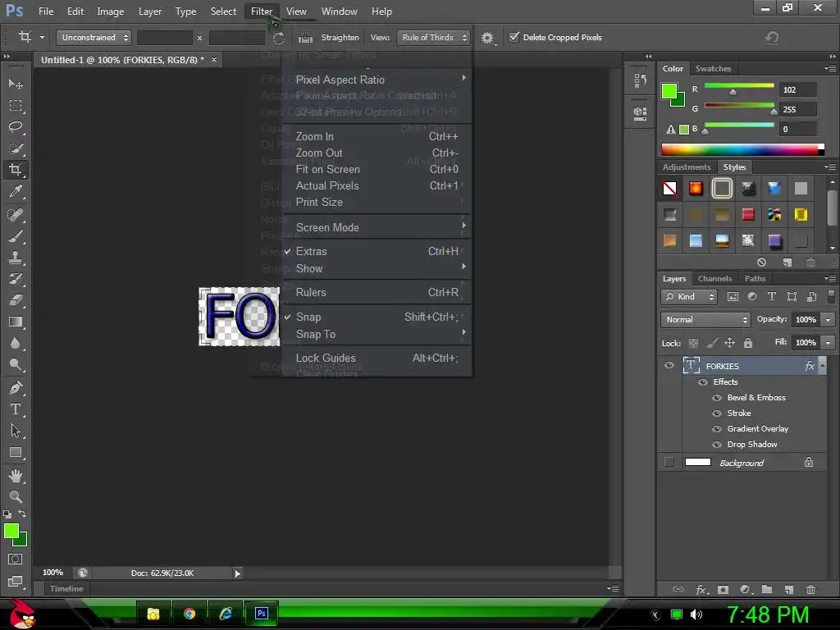Click the Straighten level icon
The width and height of the screenshot is (840, 630).
305,38
